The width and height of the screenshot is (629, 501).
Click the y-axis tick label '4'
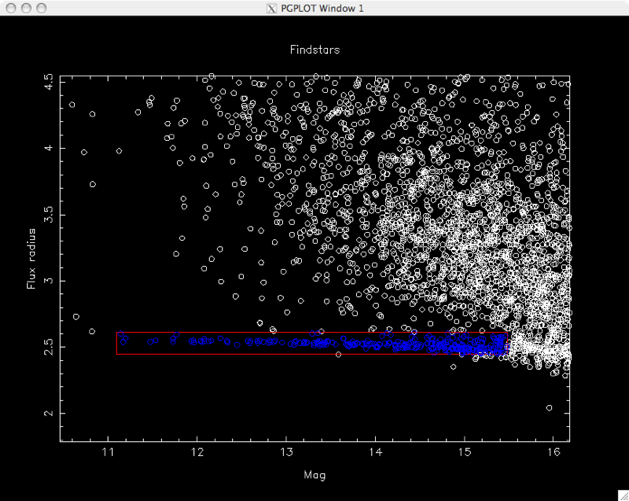point(49,148)
